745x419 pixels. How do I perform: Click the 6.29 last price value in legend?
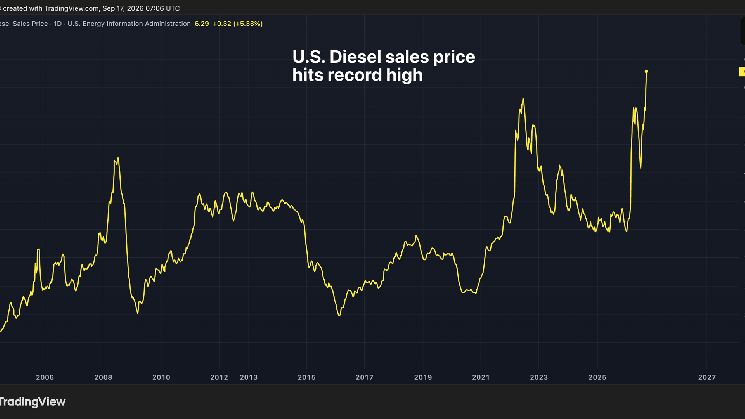tap(202, 23)
